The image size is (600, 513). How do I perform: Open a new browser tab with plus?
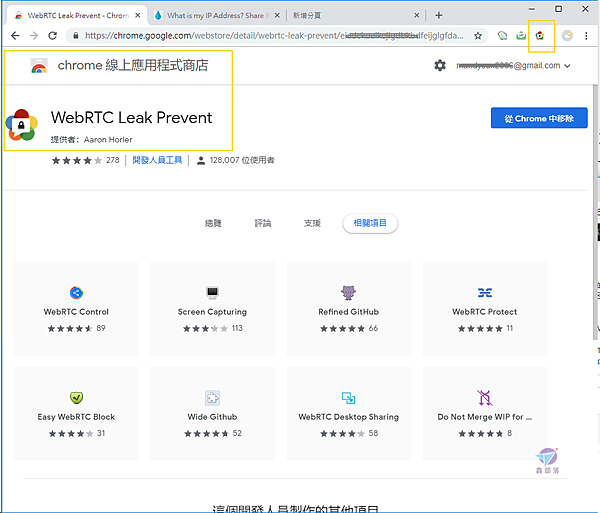pos(439,15)
